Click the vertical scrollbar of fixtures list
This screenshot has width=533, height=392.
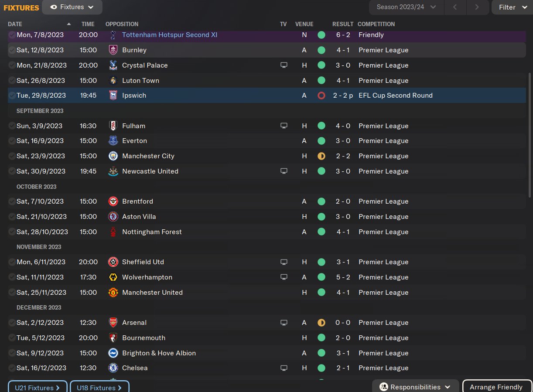[530, 135]
